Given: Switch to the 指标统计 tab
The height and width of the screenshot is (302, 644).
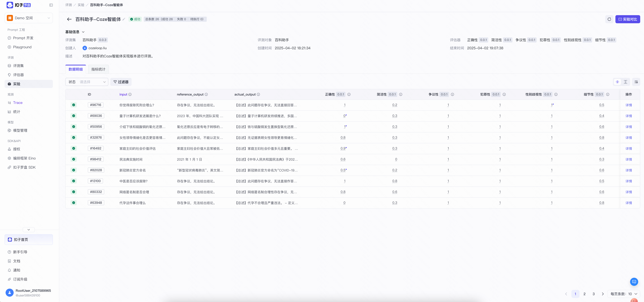Looking at the screenshot, I should point(98,69).
